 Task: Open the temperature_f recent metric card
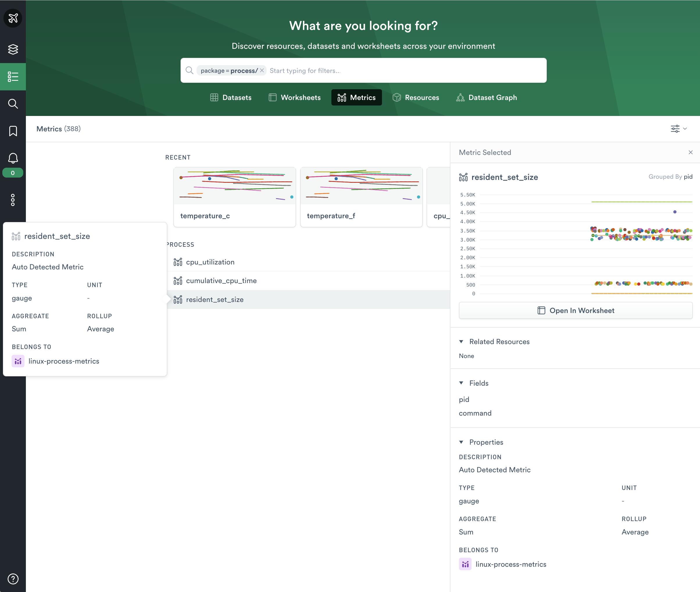coord(361,197)
